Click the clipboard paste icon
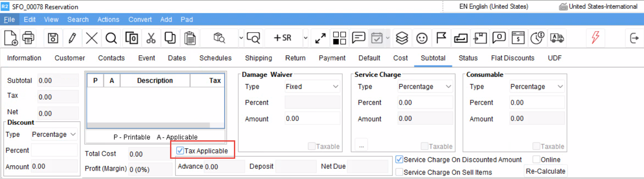The width and height of the screenshot is (644, 179). (190, 38)
